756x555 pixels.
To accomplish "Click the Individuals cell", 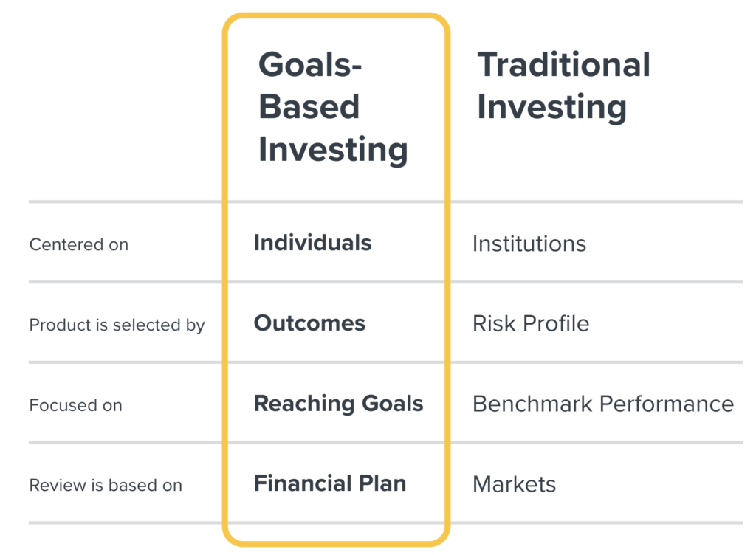I will tap(312, 243).
